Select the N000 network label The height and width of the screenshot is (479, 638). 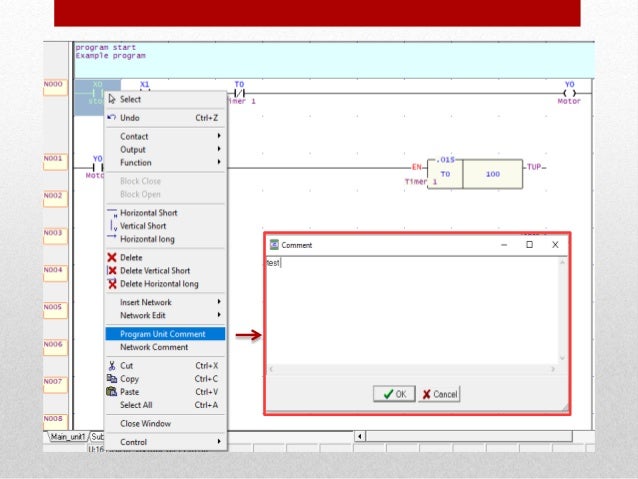pos(55,87)
